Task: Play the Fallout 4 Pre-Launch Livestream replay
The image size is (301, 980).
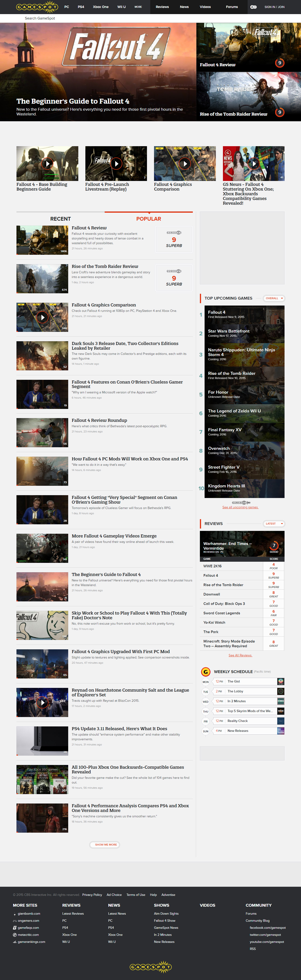Action: coord(116,164)
